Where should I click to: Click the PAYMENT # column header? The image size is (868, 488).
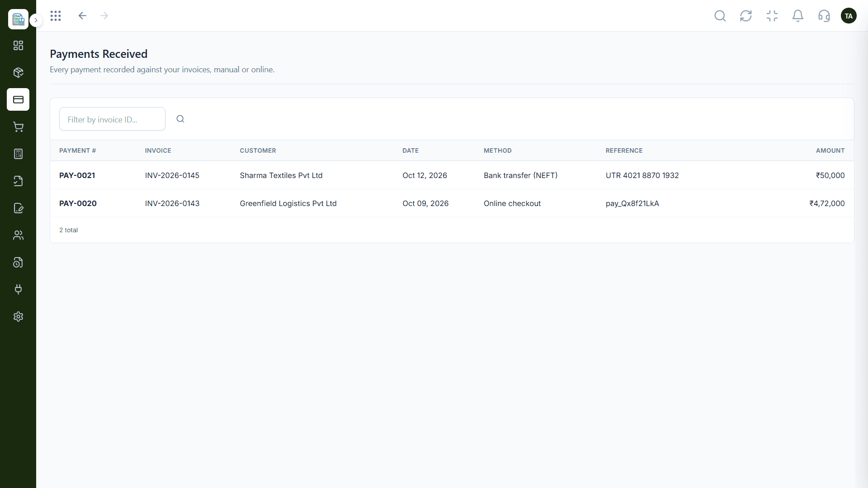pos(77,150)
